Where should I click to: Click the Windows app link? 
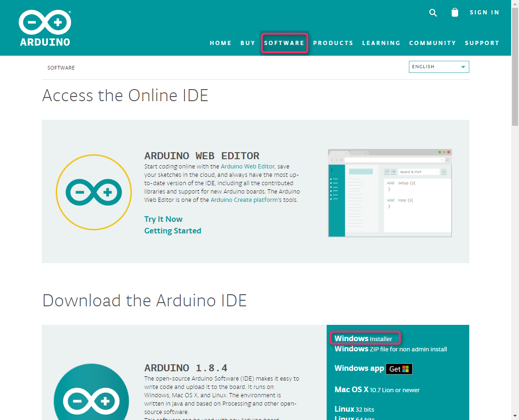click(359, 368)
